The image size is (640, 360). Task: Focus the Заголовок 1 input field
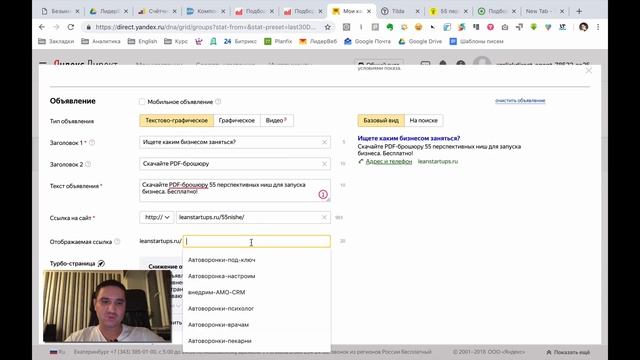(x=235, y=142)
